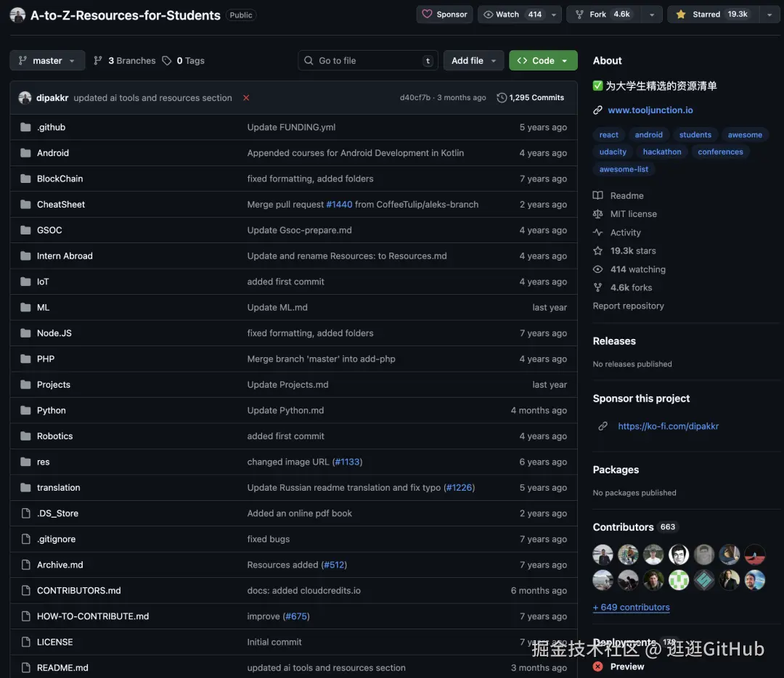
Task: Click the Watch button with eye icon
Action: (x=513, y=15)
